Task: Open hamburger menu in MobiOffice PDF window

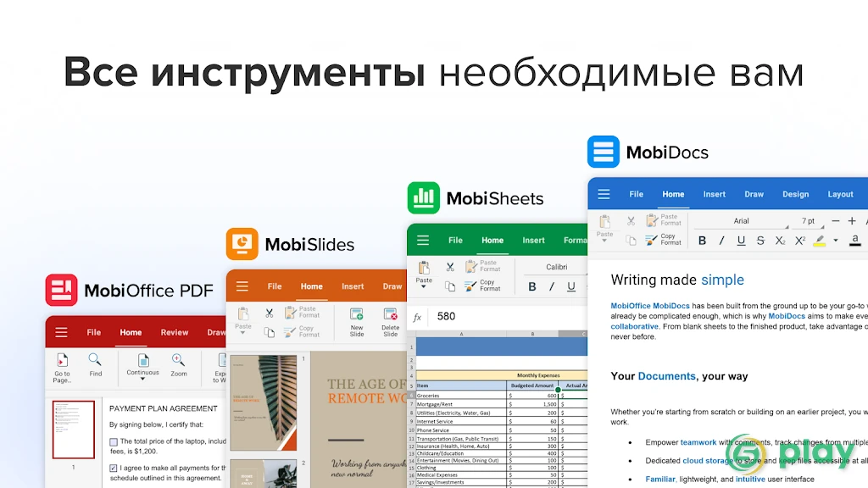Action: 61,332
